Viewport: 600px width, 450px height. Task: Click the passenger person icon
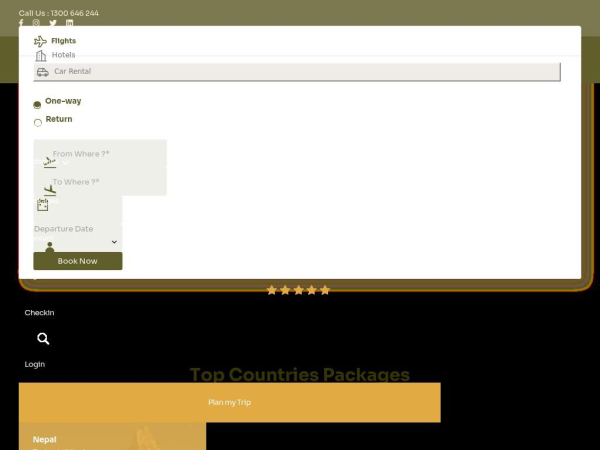(x=49, y=247)
